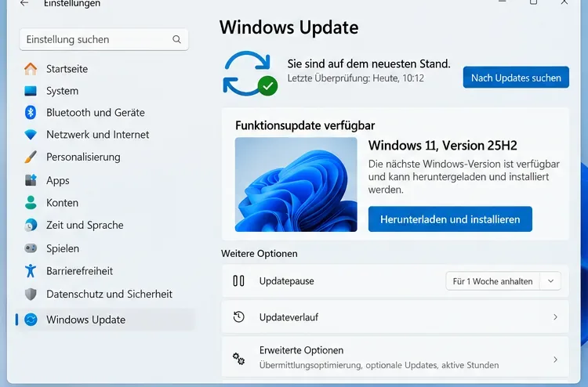The width and height of the screenshot is (588, 387).
Task: Click the Konten person icon
Action: click(x=31, y=203)
